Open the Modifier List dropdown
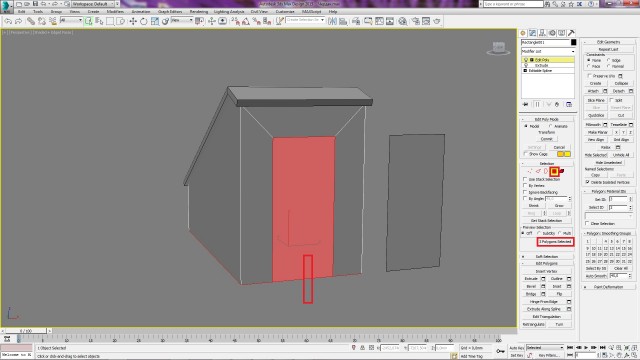 click(x=548, y=51)
